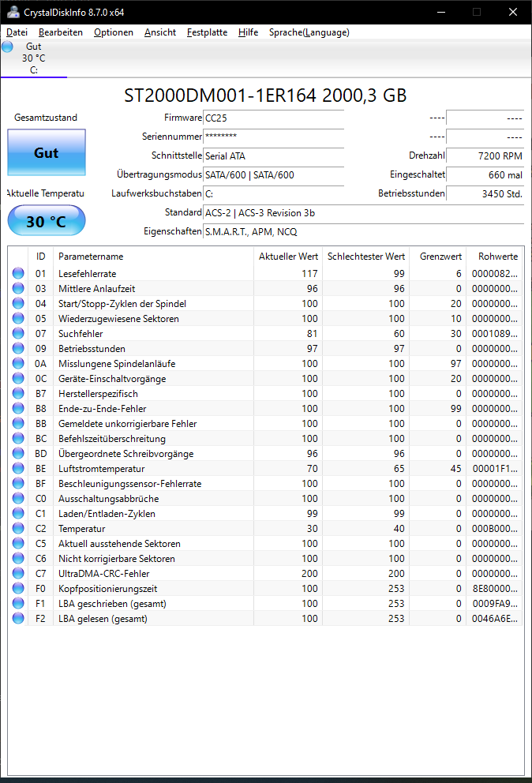
Task: Select the Betriebsstunden parameter in row 09
Action: 92,349
